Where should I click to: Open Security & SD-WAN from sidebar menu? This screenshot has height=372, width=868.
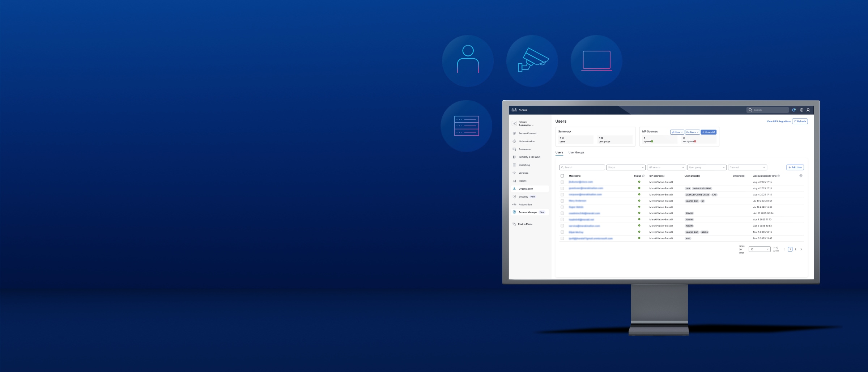tap(514, 157)
